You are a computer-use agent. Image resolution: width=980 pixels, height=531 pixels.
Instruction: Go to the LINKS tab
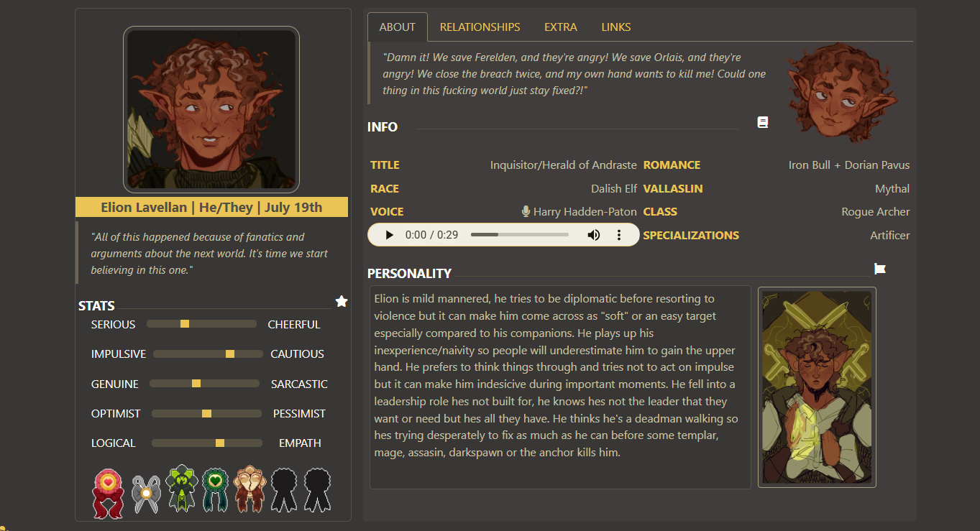click(x=615, y=27)
